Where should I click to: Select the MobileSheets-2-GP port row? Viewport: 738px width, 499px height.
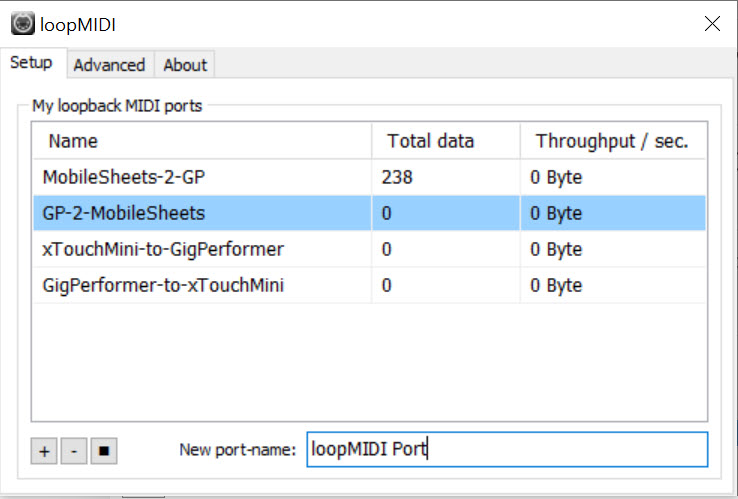pyautogui.click(x=369, y=177)
